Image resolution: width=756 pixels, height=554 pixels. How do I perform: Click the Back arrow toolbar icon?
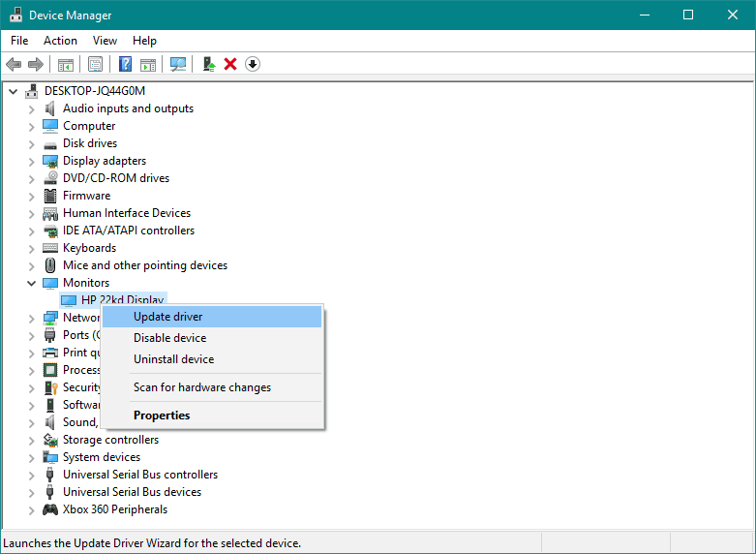coord(14,64)
